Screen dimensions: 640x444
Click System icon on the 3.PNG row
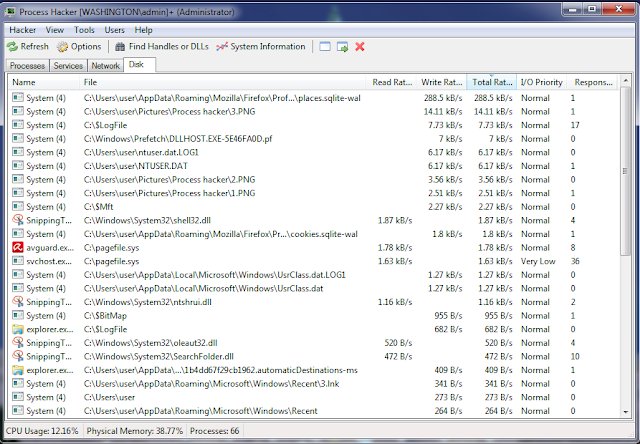pos(18,111)
